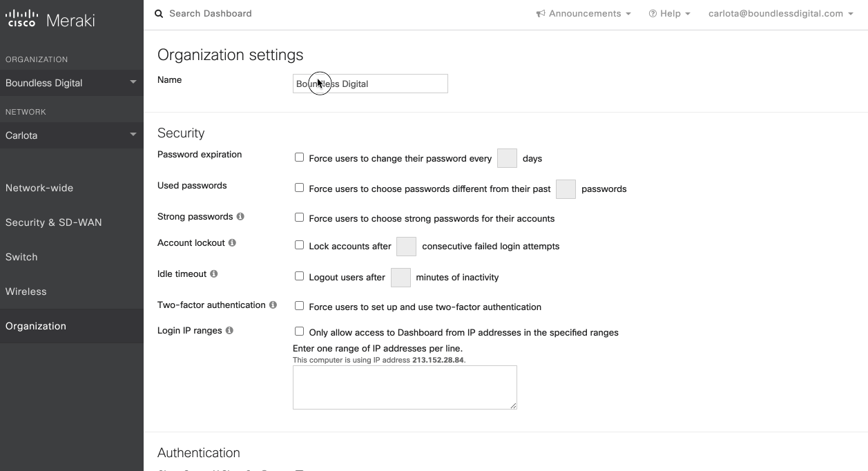Open the Carlota network dropdown
Image resolution: width=868 pixels, height=471 pixels.
(x=72, y=135)
